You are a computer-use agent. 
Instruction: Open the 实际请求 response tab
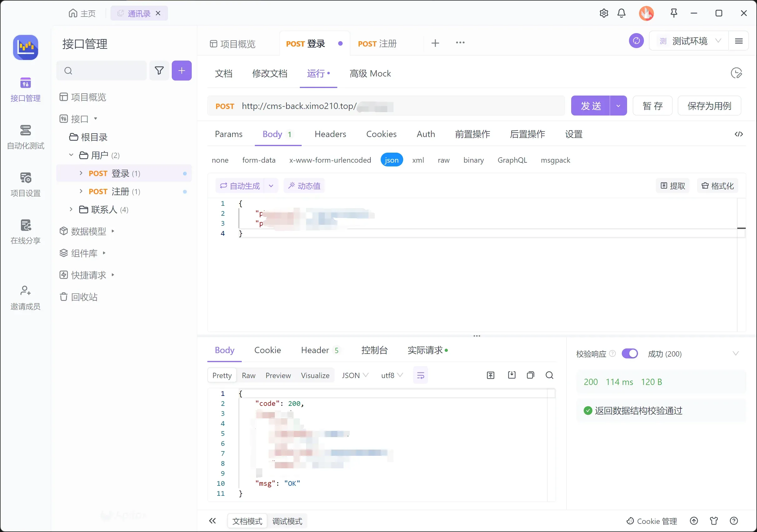point(428,350)
